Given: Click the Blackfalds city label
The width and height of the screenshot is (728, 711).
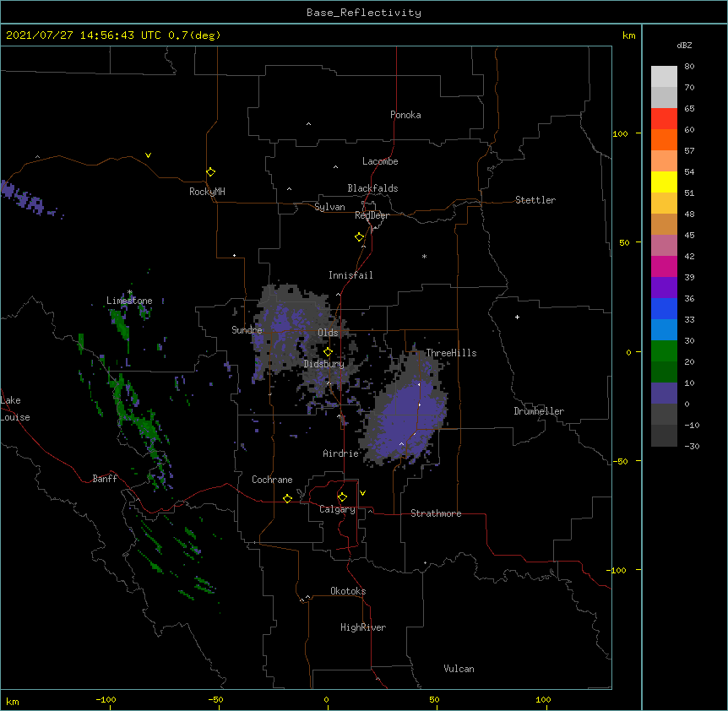Looking at the screenshot, I should [372, 188].
